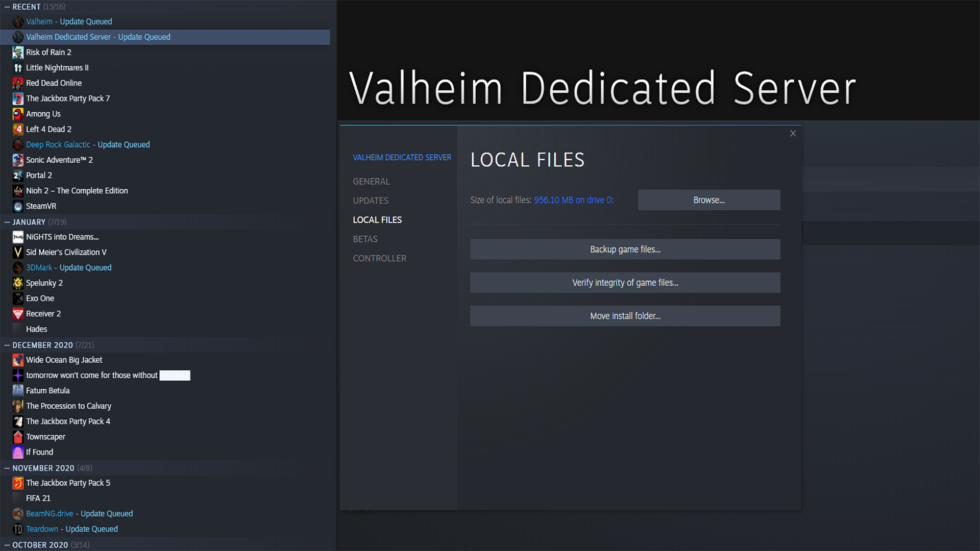
Task: Click the Red Dead Online icon
Action: pyautogui.click(x=18, y=83)
